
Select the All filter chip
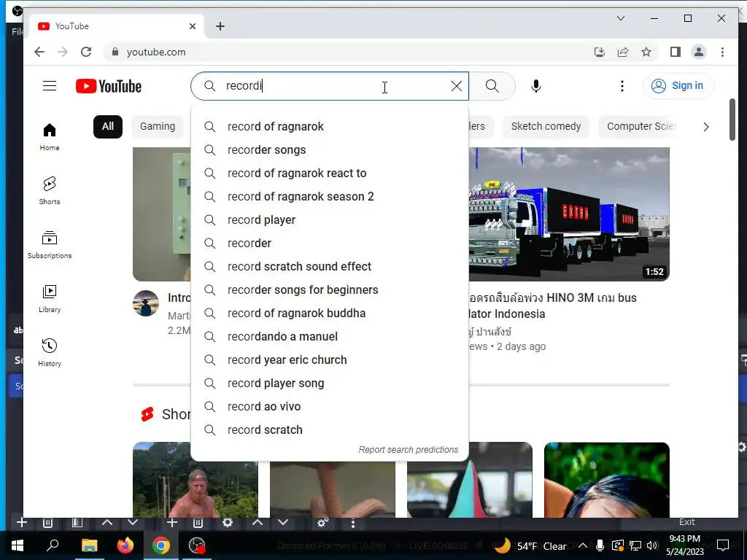tap(108, 127)
